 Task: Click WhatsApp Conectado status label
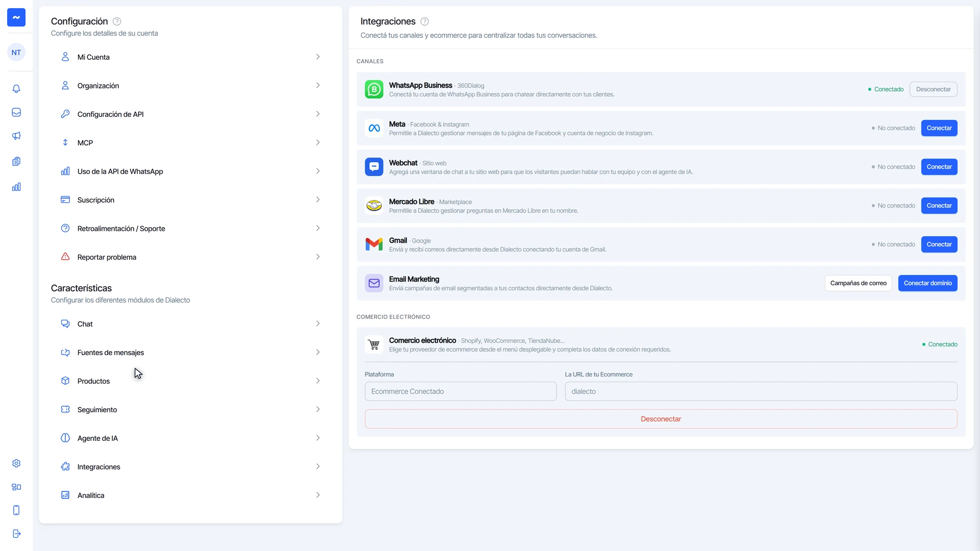(x=886, y=89)
